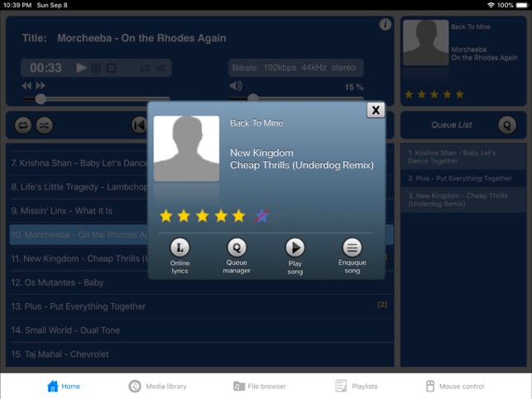Click album artwork thumbnail in popup

(186, 148)
